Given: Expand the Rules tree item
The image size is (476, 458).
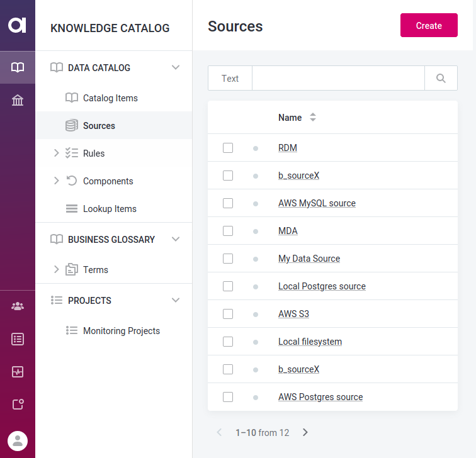Looking at the screenshot, I should pos(56,153).
